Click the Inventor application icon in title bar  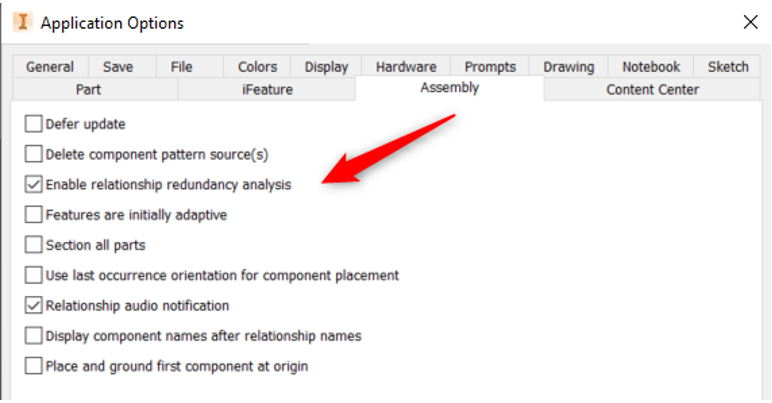tap(23, 23)
